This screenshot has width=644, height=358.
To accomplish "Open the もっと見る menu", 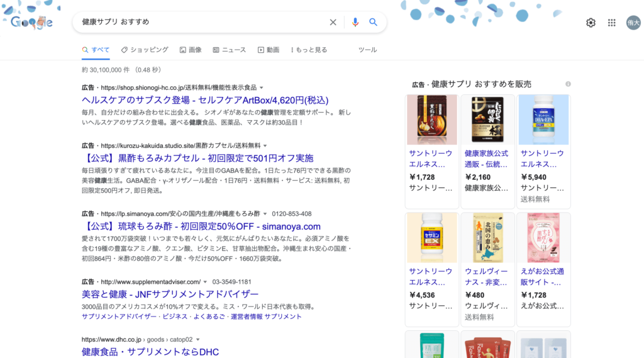I will (x=309, y=50).
